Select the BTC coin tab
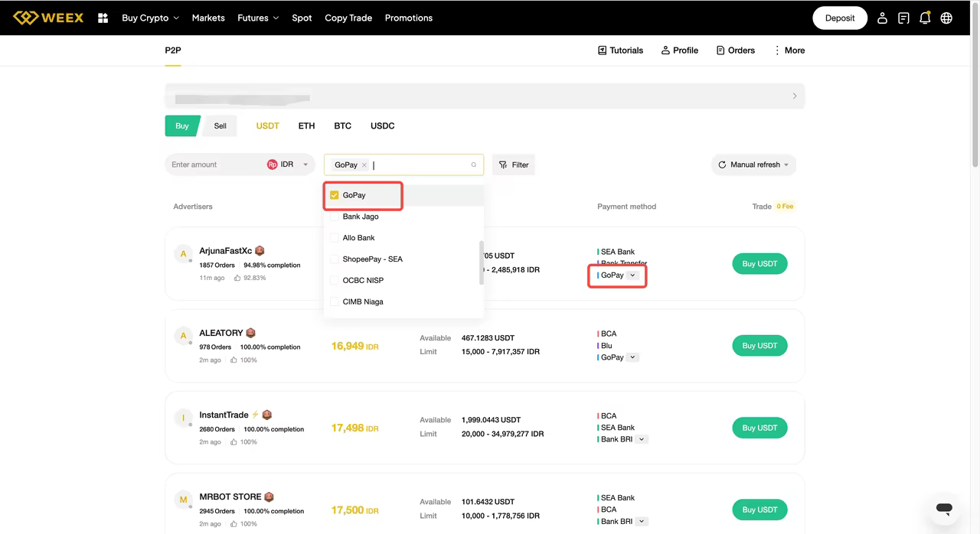 click(x=342, y=125)
